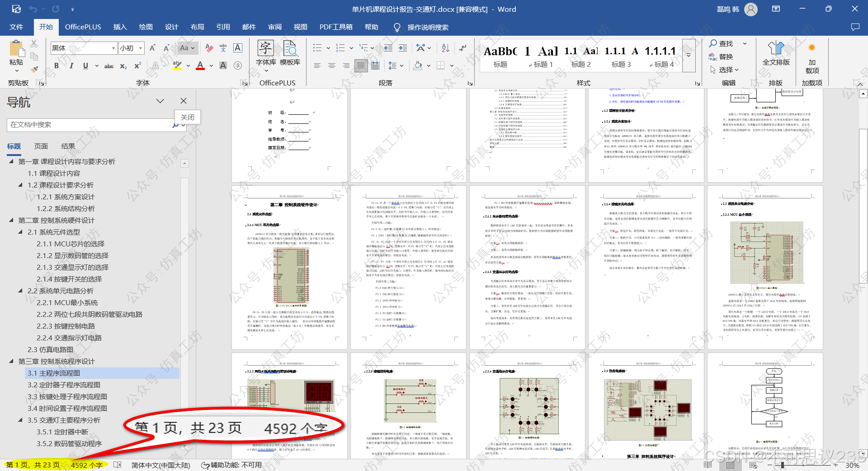This screenshot has height=471, width=868.
Task: Go to 2.3 仿真电路图 heading
Action: (50, 349)
